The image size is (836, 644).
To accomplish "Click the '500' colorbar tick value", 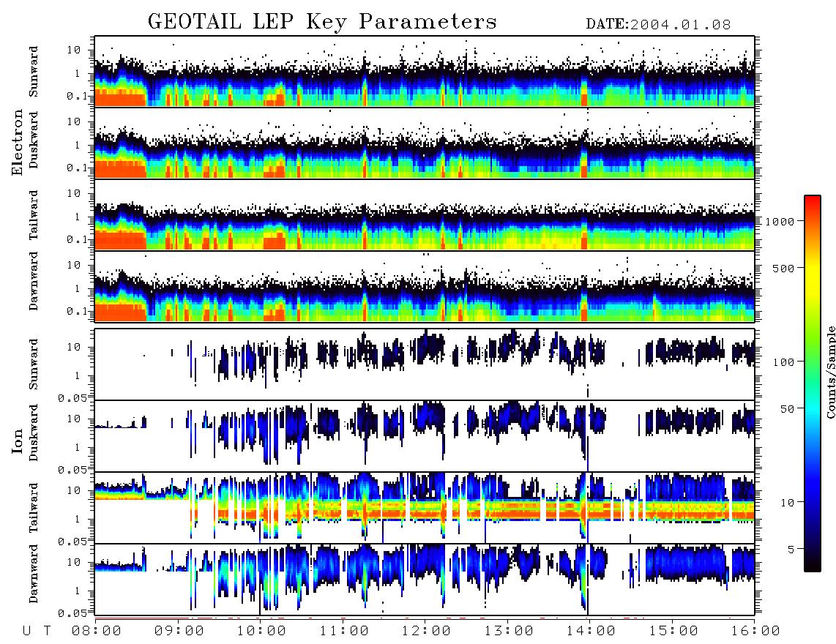I will click(x=783, y=268).
